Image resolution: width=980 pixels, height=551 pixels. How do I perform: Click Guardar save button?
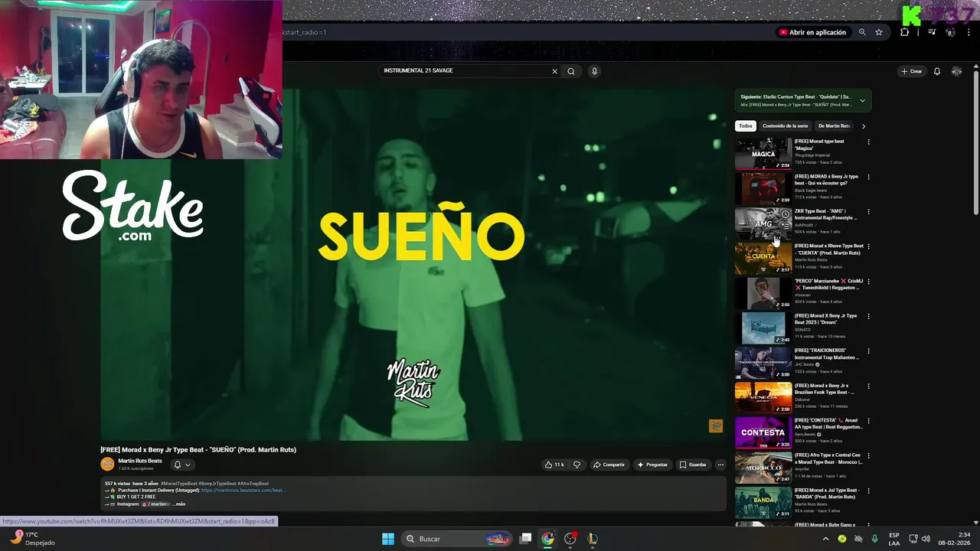pyautogui.click(x=693, y=465)
